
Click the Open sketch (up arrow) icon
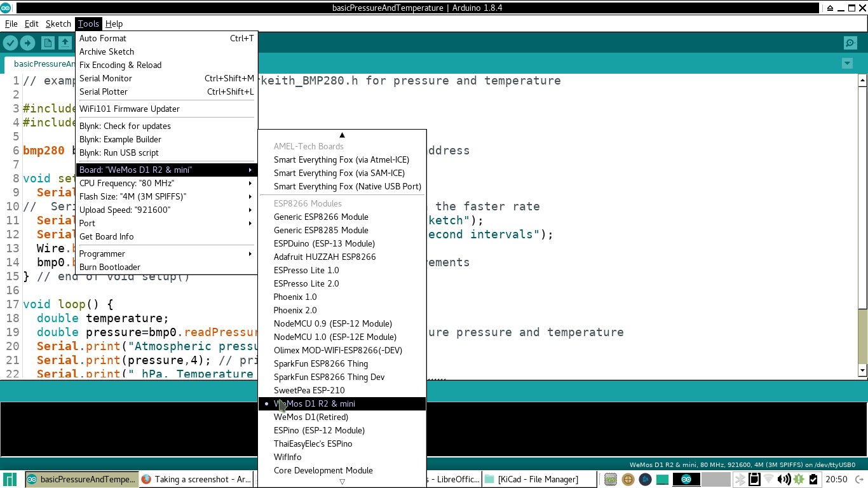tap(65, 43)
